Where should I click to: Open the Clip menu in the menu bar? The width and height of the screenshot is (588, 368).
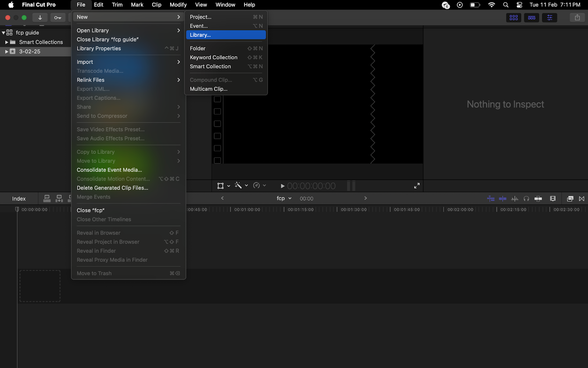pos(157,5)
